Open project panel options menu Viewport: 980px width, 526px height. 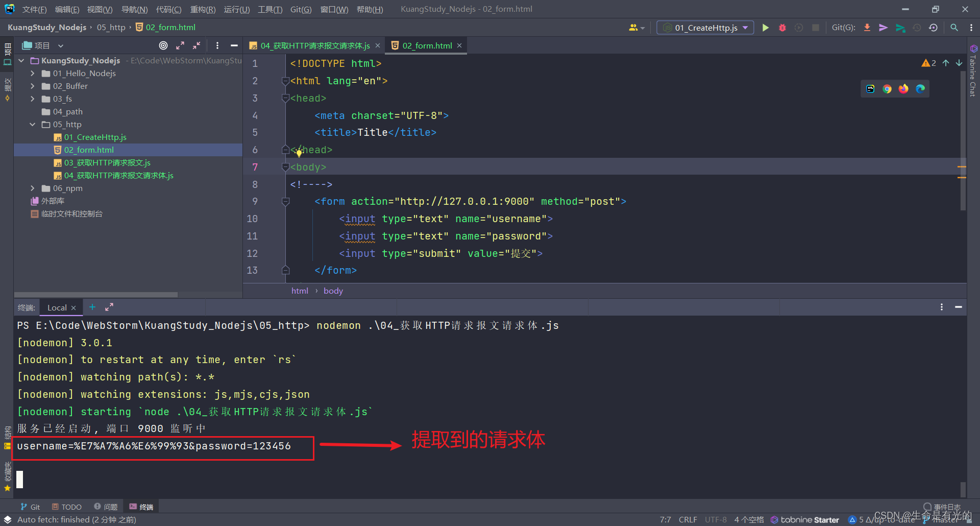point(217,45)
